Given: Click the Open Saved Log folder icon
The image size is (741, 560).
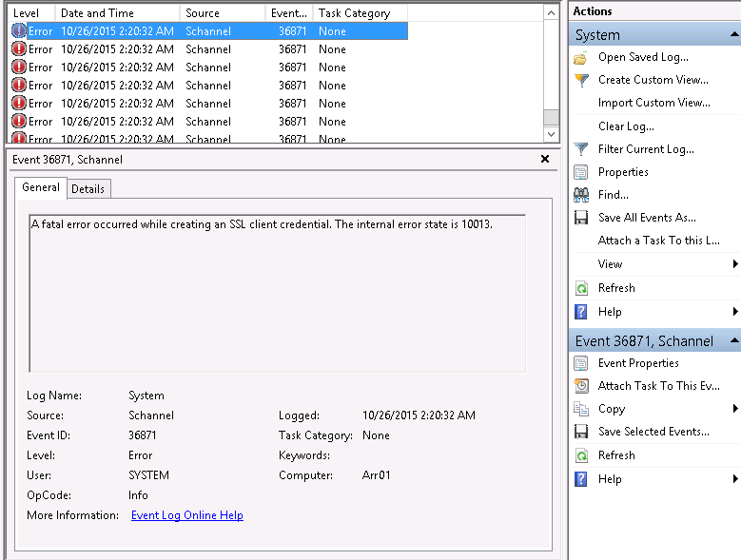Looking at the screenshot, I should pyautogui.click(x=581, y=58).
